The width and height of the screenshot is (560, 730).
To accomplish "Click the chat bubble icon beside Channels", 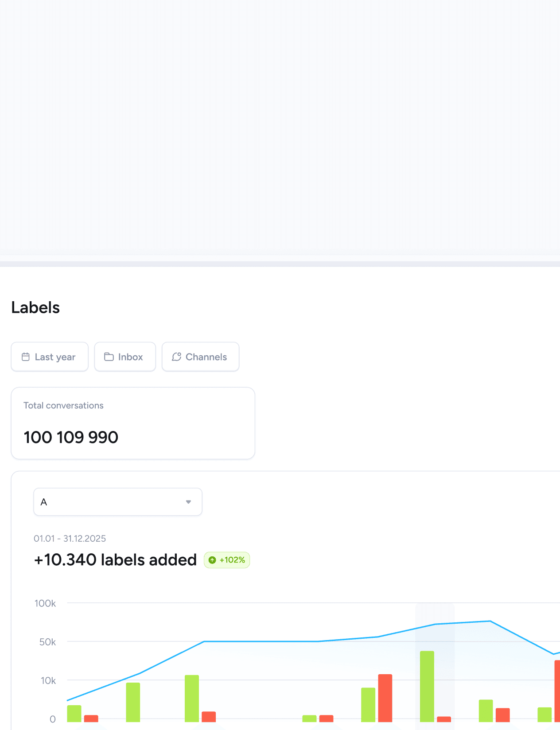I will pyautogui.click(x=176, y=357).
